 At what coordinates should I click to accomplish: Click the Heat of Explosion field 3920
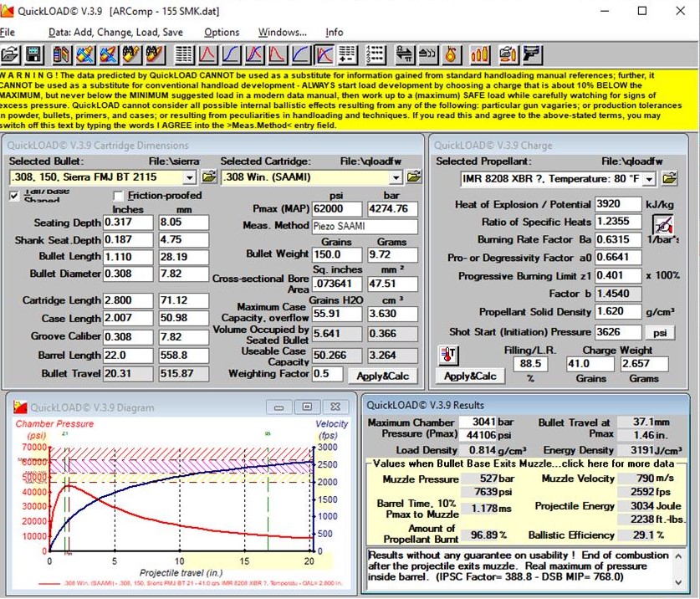[618, 203]
